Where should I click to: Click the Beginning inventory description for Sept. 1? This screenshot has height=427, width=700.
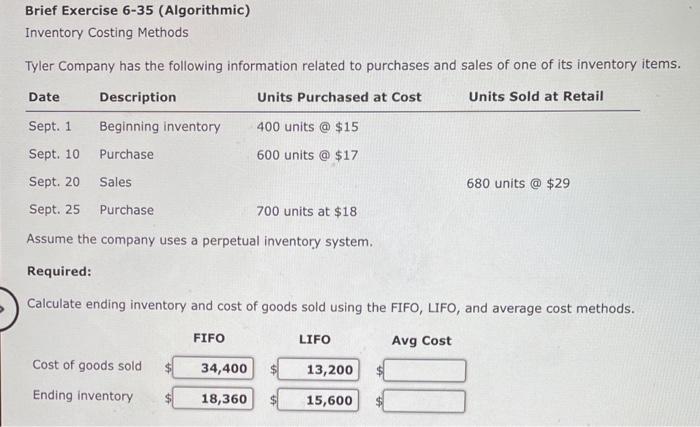(160, 127)
